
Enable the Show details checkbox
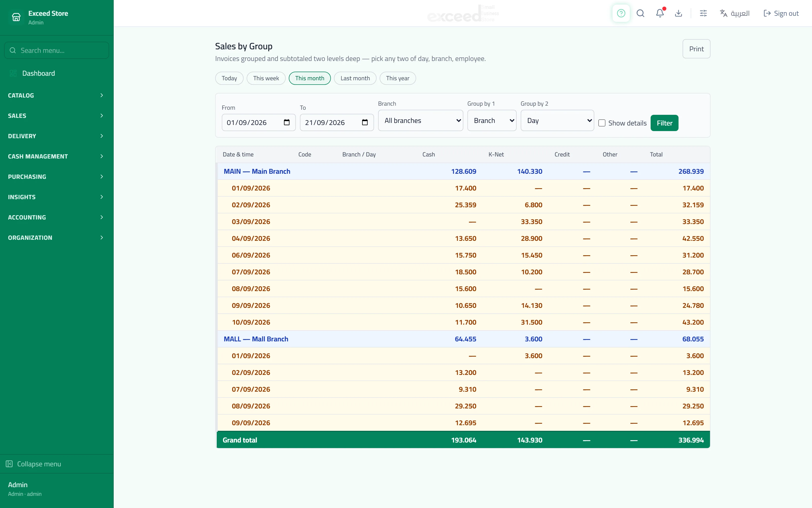pyautogui.click(x=602, y=123)
